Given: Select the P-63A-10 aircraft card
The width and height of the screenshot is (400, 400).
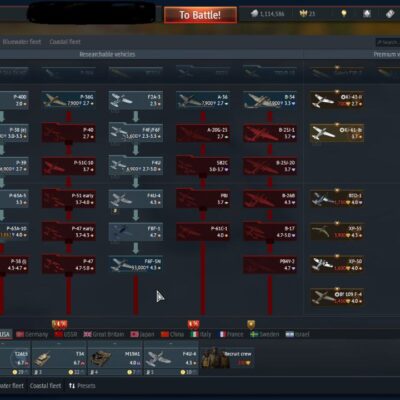Looking at the screenshot, I should click(14, 232).
